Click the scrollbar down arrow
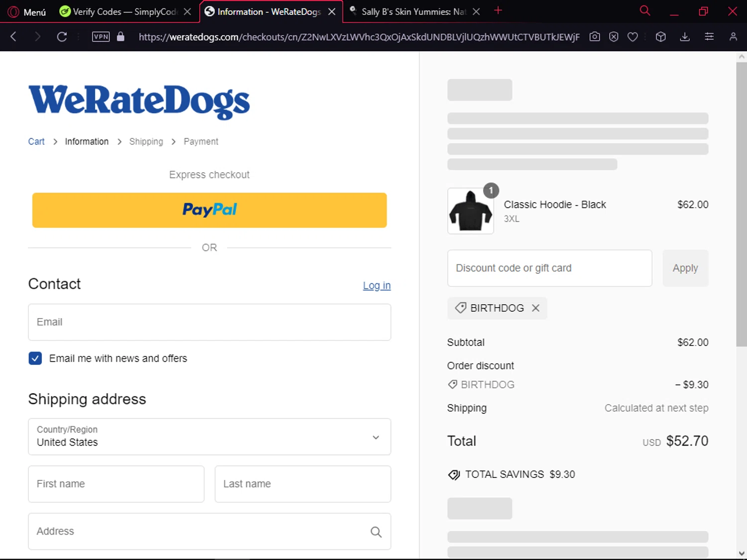The height and width of the screenshot is (560, 747). 742,554
